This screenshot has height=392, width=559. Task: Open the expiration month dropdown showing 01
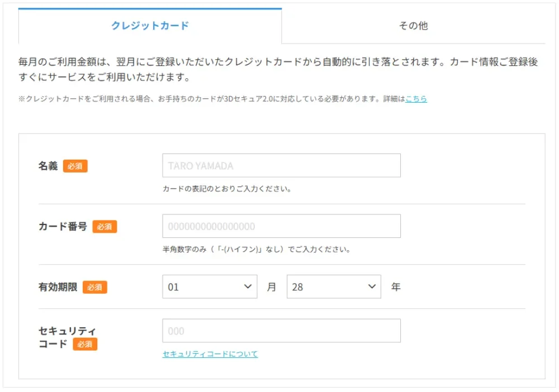tap(210, 286)
